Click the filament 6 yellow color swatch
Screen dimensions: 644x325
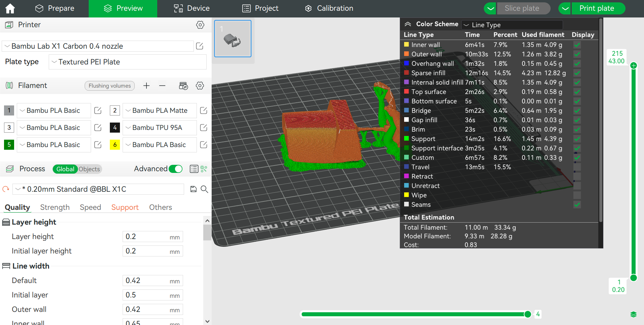115,145
